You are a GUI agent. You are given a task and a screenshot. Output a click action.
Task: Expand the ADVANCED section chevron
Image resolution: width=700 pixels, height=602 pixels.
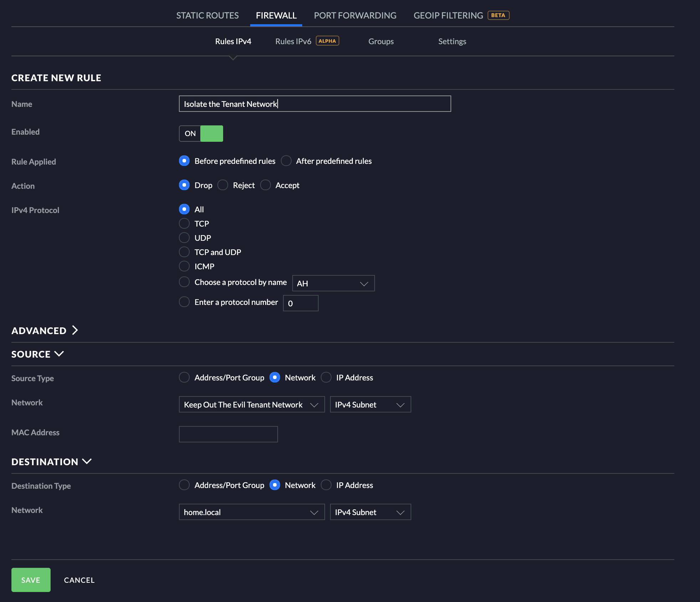75,330
